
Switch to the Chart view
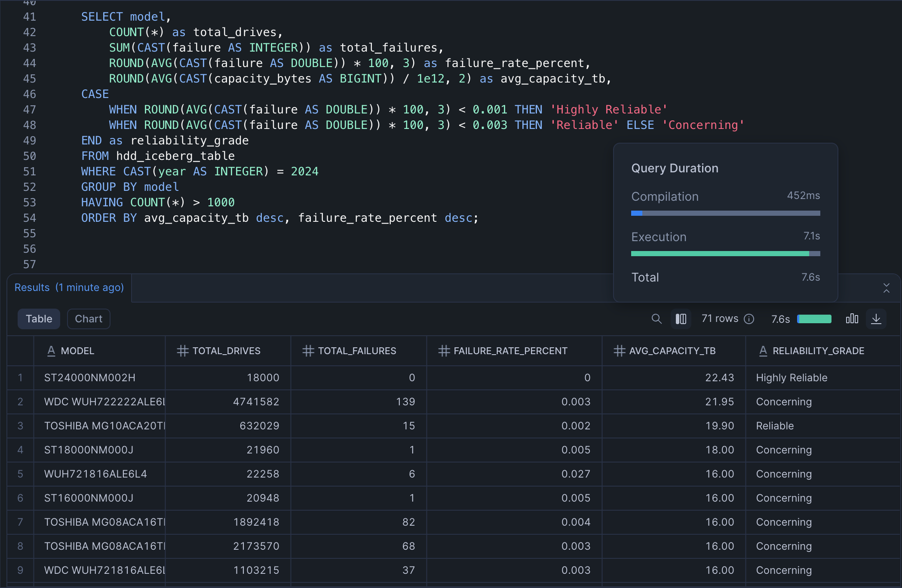click(89, 319)
